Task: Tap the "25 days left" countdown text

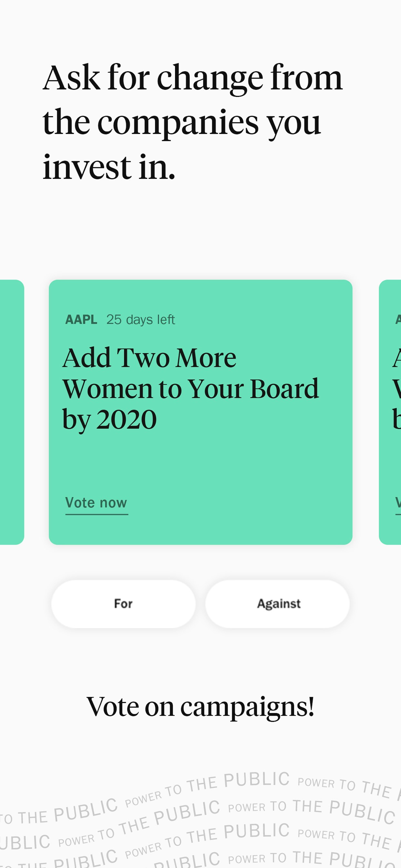Action: (140, 319)
